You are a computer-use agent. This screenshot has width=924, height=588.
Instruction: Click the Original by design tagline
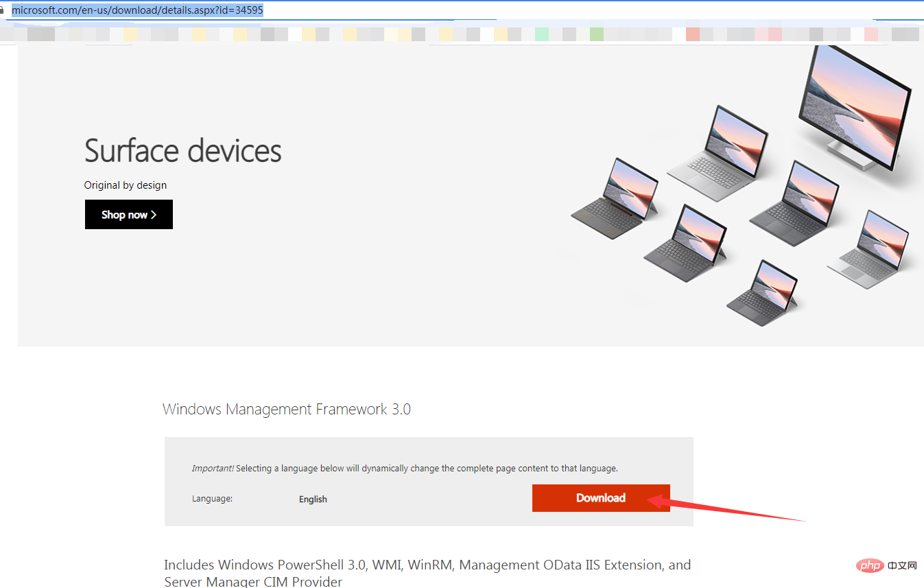pyautogui.click(x=126, y=185)
